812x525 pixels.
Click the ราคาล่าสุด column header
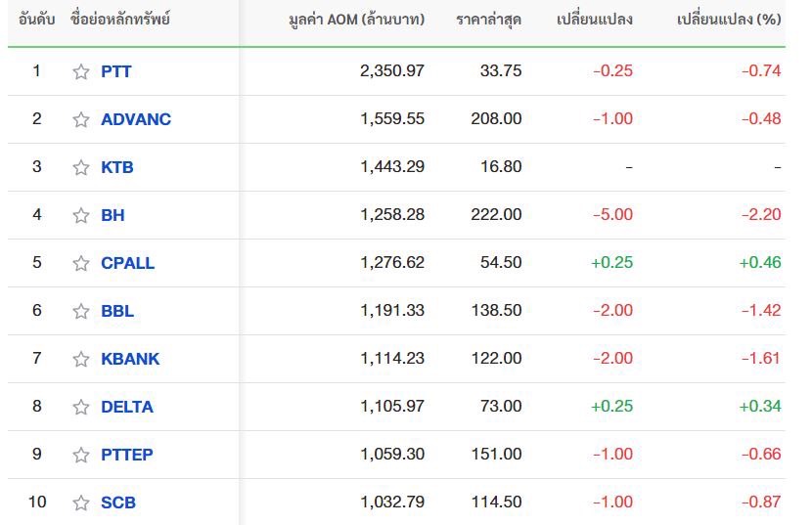tap(488, 20)
